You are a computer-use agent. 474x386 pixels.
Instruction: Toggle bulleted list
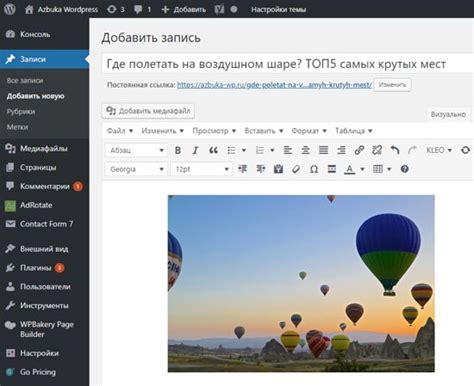pos(231,150)
